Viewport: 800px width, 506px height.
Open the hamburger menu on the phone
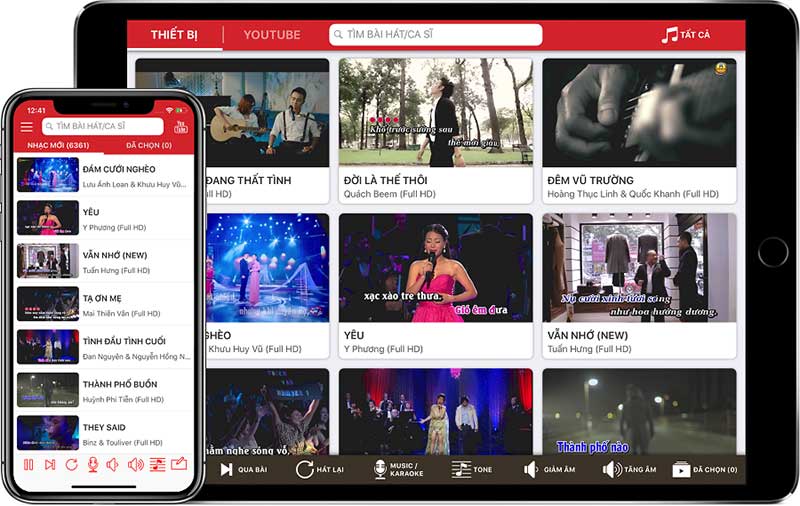27,127
